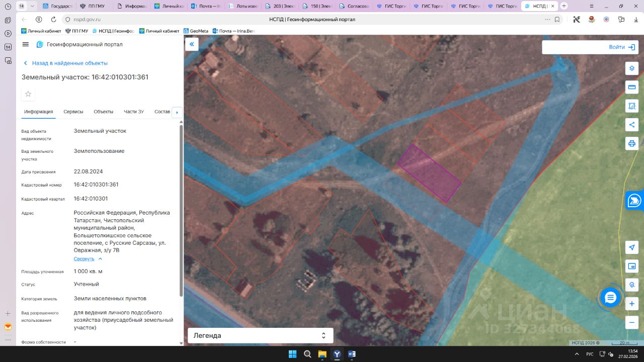Image resolution: width=644 pixels, height=362 pixels.
Task: Click the Земли населенных пунктов value
Action: 110,299
